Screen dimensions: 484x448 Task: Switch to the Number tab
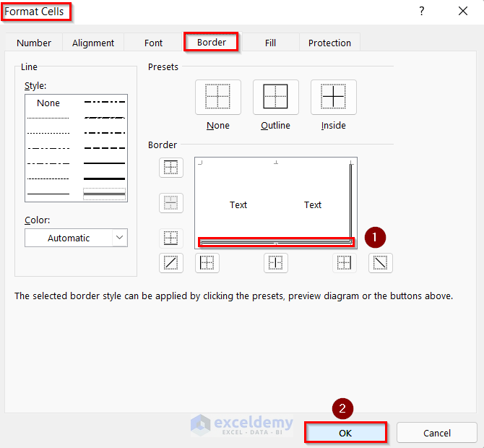(34, 43)
